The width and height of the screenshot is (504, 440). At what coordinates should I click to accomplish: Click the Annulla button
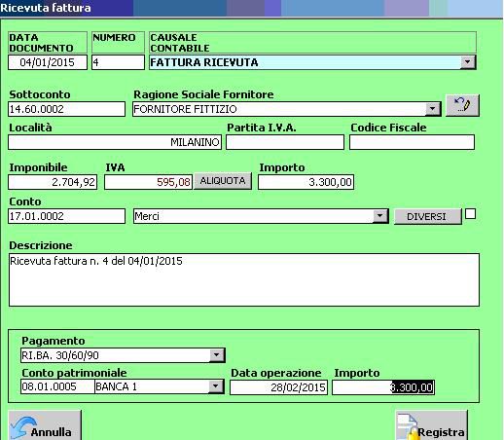coord(45,425)
